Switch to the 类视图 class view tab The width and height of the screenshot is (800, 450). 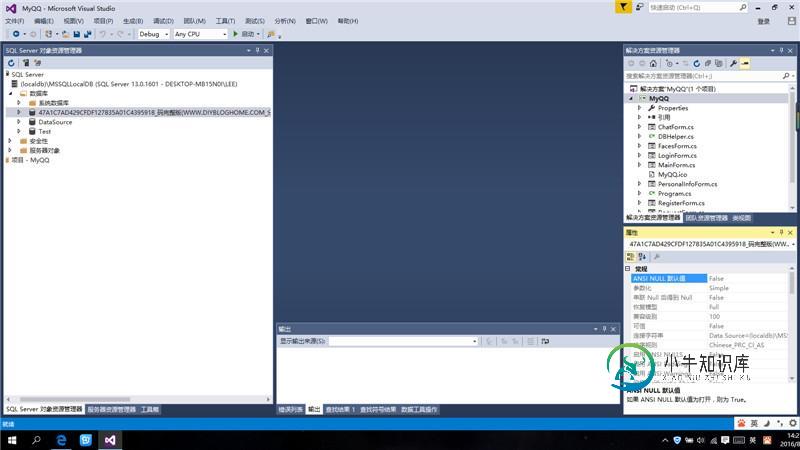[741, 218]
